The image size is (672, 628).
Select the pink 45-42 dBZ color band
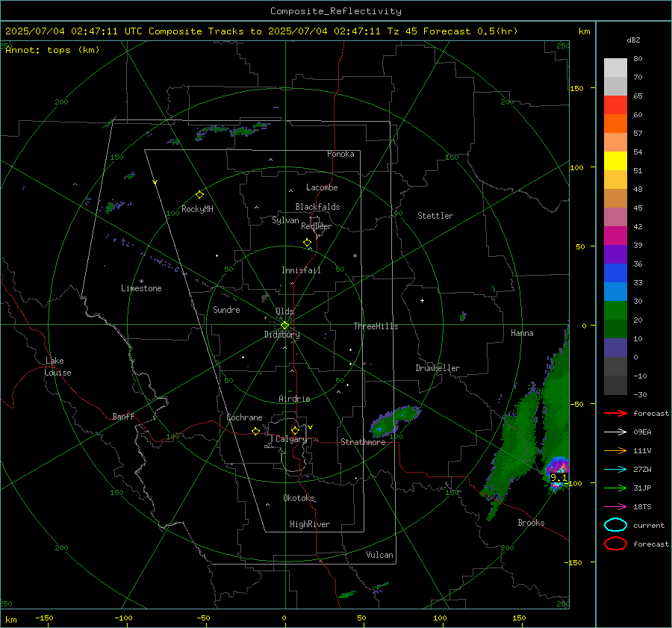pos(615,217)
